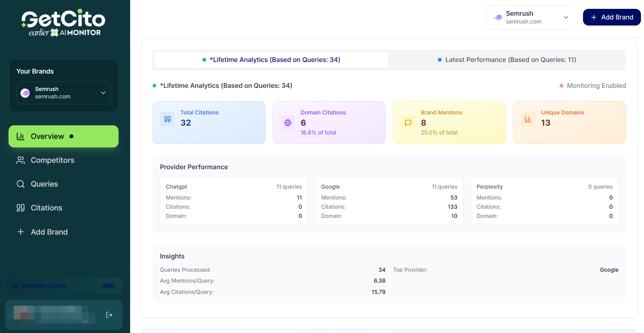
Task: Click Google Domain value 10
Action: coord(454,216)
